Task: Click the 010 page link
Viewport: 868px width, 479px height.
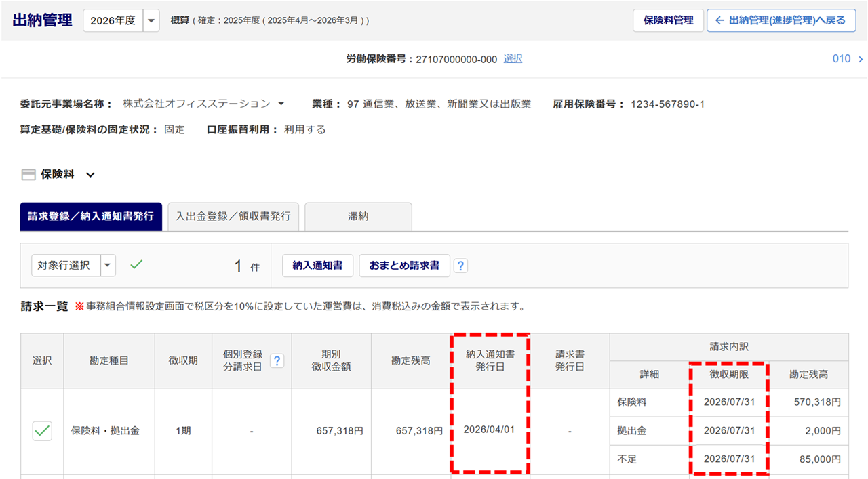Action: coord(841,59)
